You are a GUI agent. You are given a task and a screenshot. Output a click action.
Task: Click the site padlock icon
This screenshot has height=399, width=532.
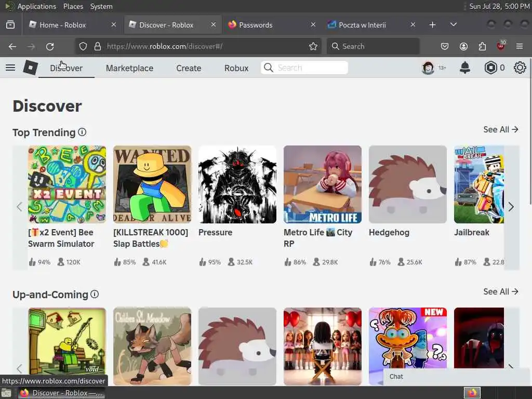pyautogui.click(x=98, y=46)
